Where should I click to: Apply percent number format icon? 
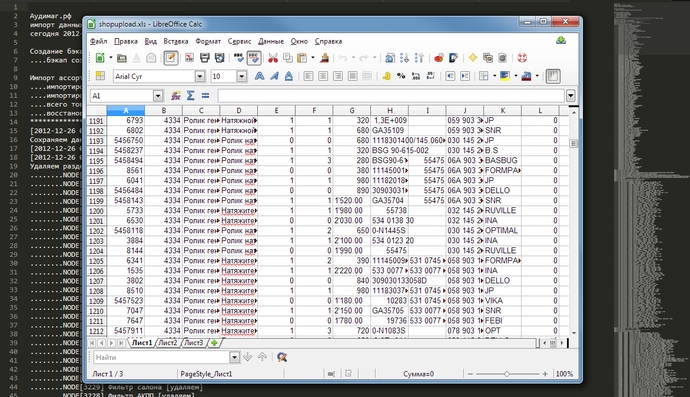tap(401, 76)
